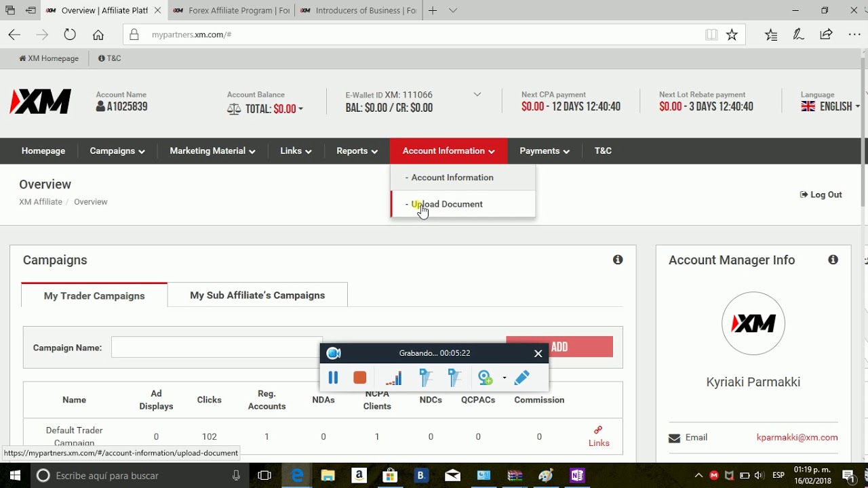This screenshot has height=488, width=868.
Task: Collapse the Account Information menu
Action: pyautogui.click(x=448, y=150)
